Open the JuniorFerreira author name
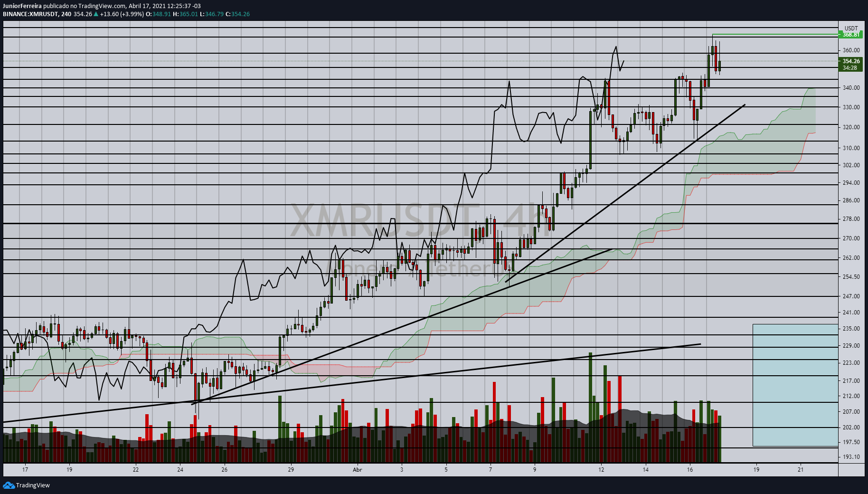868x494 pixels. (x=22, y=6)
